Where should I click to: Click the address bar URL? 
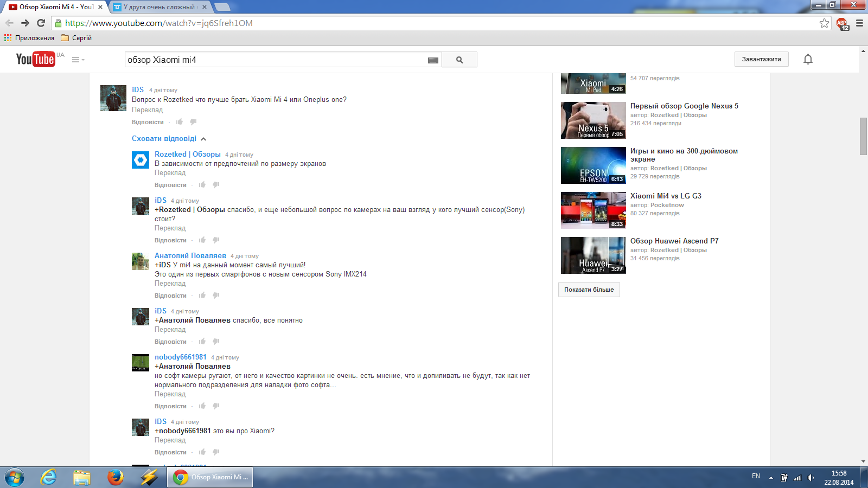(159, 23)
